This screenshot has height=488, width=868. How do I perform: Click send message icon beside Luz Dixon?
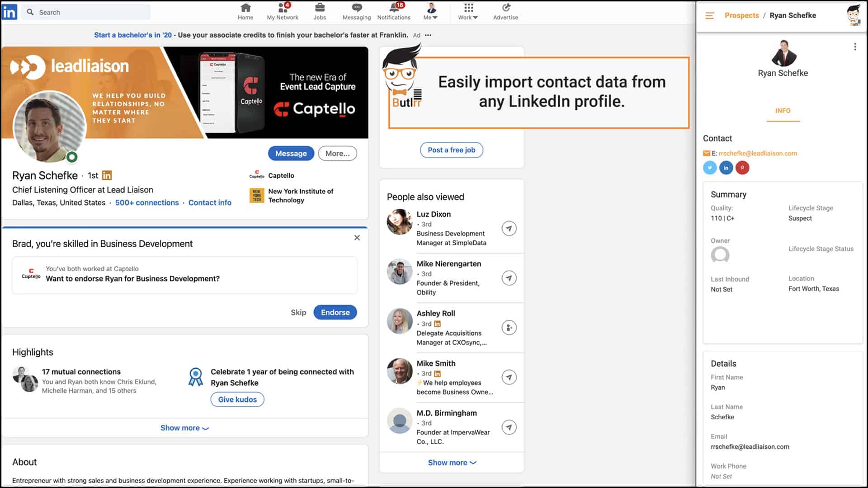(x=509, y=228)
